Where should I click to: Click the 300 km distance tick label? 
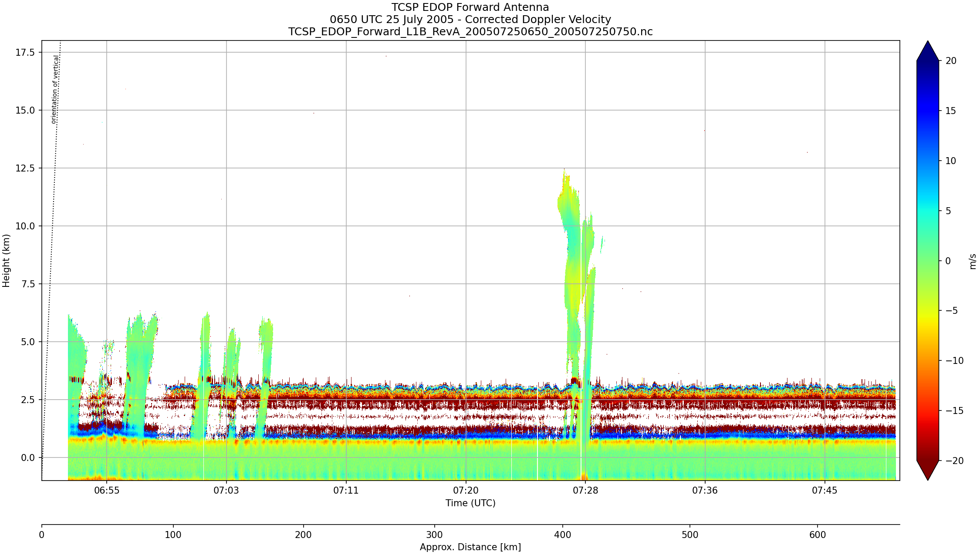[x=434, y=535]
